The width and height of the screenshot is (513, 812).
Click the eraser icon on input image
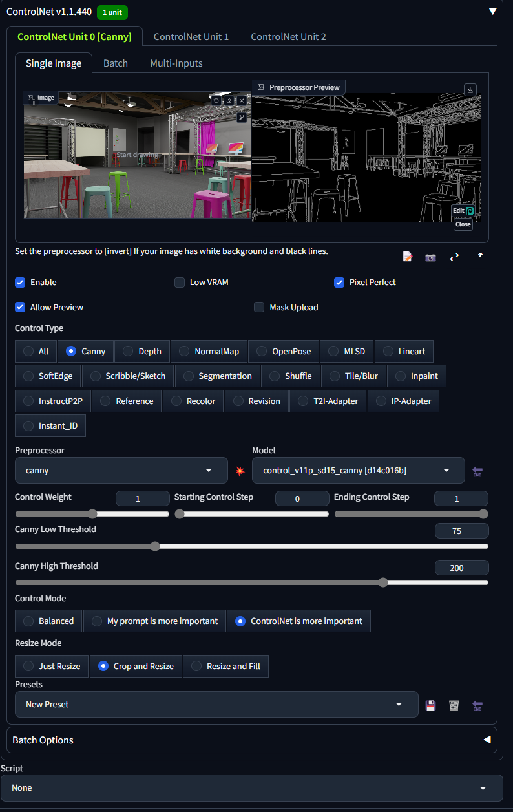(229, 101)
